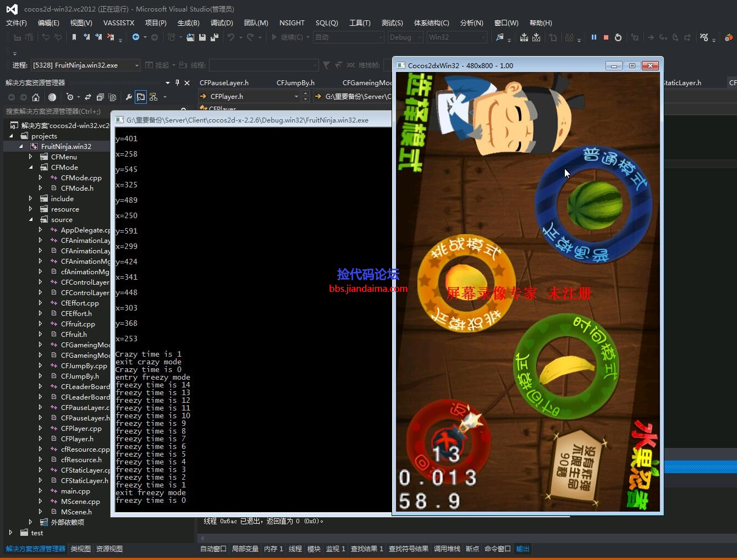
Task: Sync with active document
Action: click(x=88, y=97)
